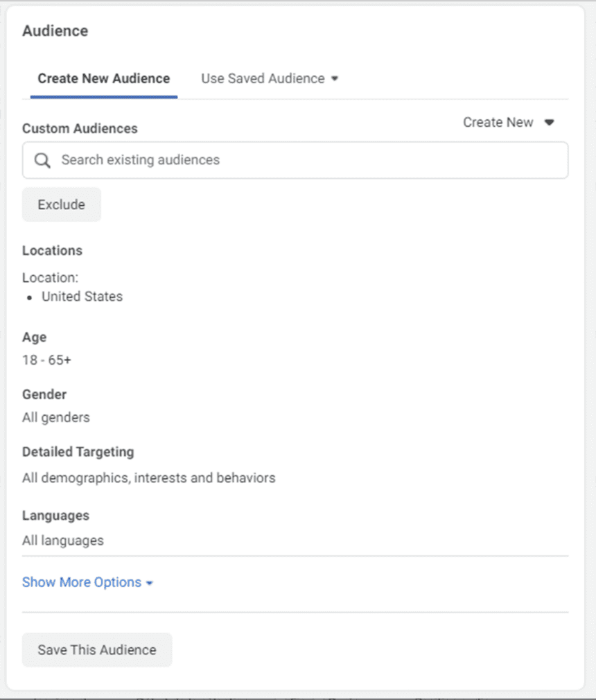Select the All genders setting
The width and height of the screenshot is (596, 700).
pos(55,417)
